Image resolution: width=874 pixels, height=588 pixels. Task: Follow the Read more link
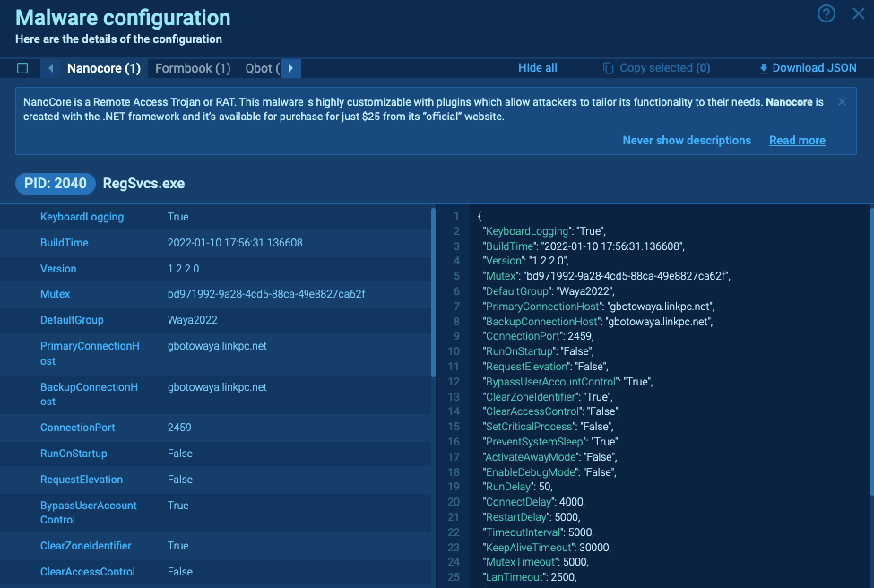[x=797, y=141]
